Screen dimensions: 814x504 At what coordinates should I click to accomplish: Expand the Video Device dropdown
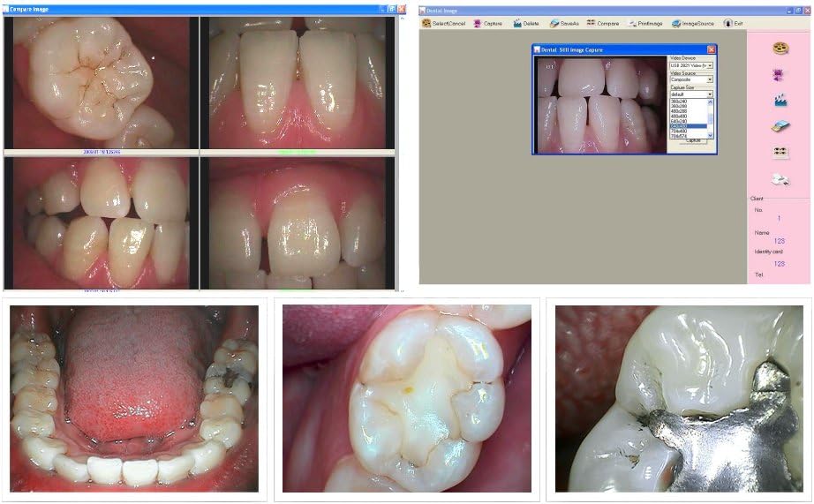point(710,65)
